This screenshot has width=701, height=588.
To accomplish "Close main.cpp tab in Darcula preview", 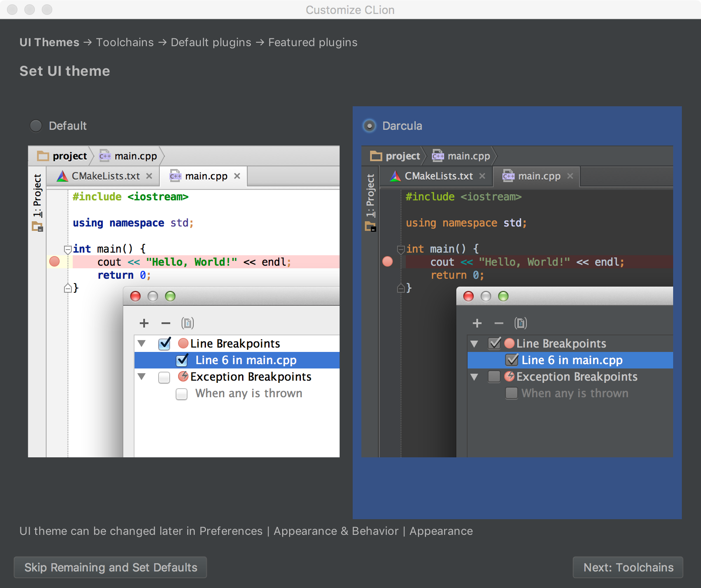I will 570,176.
